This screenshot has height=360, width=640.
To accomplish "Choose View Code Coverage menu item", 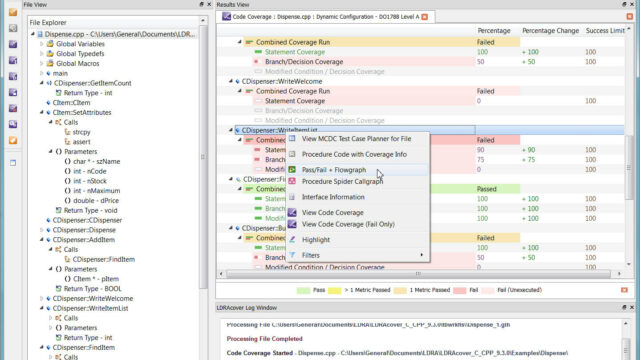I will [333, 213].
